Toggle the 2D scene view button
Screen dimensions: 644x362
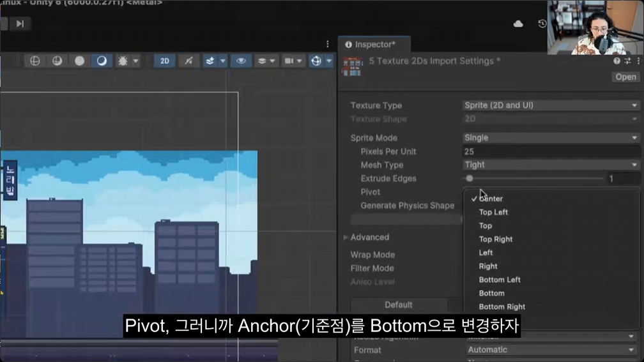click(x=165, y=61)
